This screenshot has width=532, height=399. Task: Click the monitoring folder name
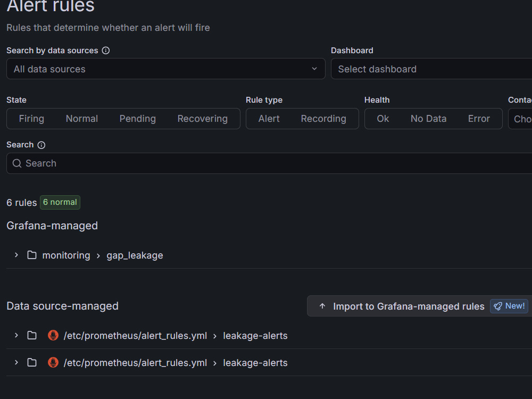pos(66,255)
